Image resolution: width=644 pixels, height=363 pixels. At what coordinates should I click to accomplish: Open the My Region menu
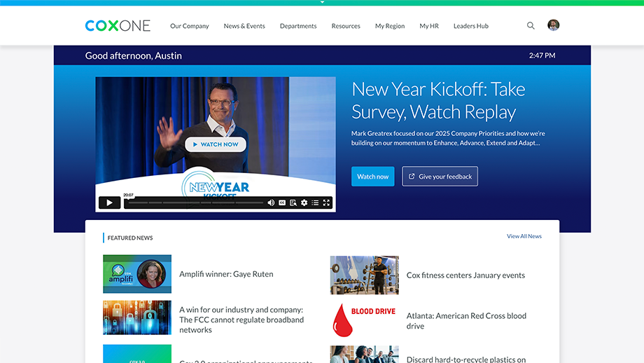[390, 26]
